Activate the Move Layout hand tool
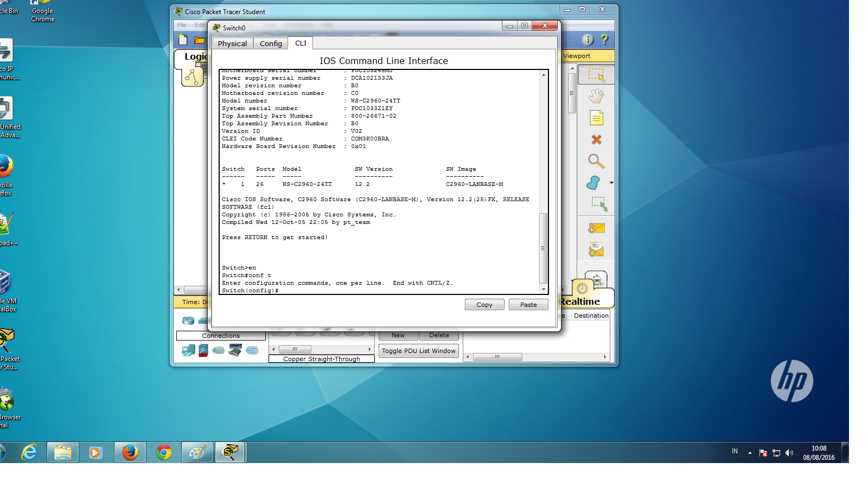Viewport: 868px width, 488px height. [x=596, y=97]
